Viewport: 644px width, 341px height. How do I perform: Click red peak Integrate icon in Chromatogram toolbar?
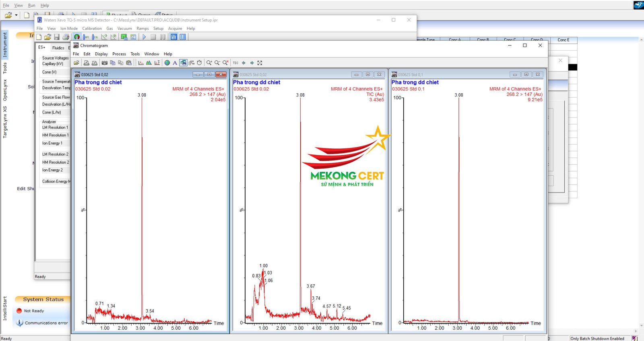click(141, 63)
